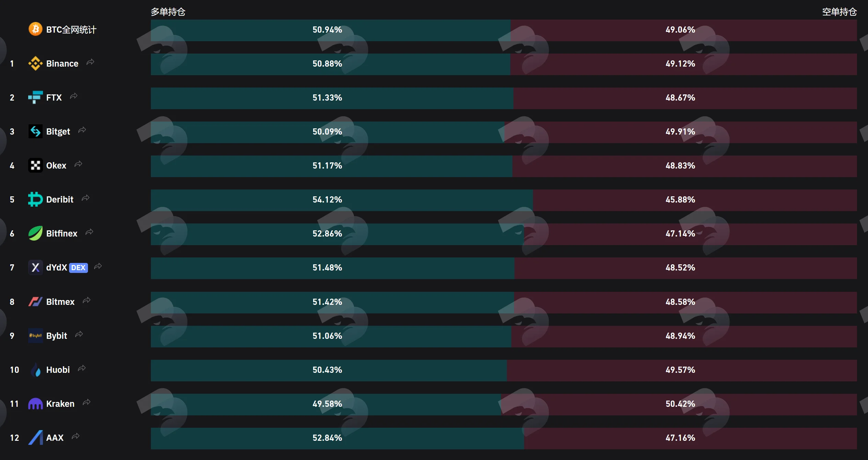This screenshot has width=868, height=460.
Task: Click the BTC全网统计 49.06% short bar
Action: click(x=683, y=30)
